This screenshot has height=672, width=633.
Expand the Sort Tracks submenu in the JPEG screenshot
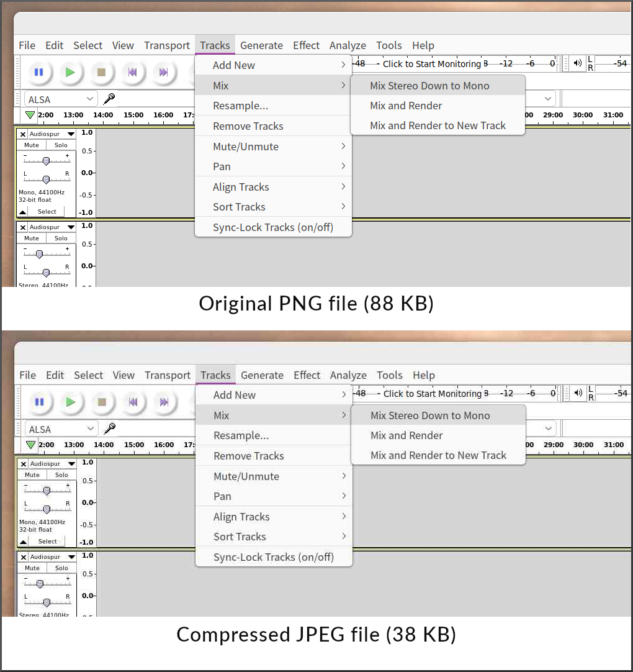pos(274,537)
